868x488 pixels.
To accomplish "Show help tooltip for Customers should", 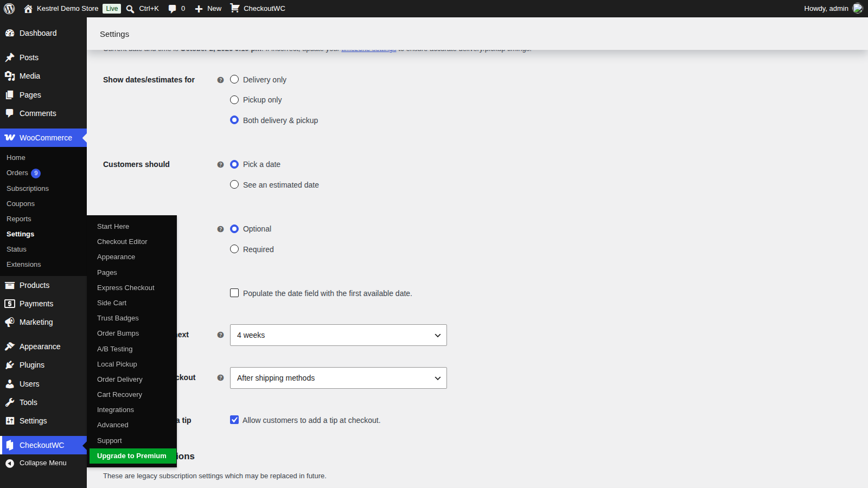I will pos(220,165).
